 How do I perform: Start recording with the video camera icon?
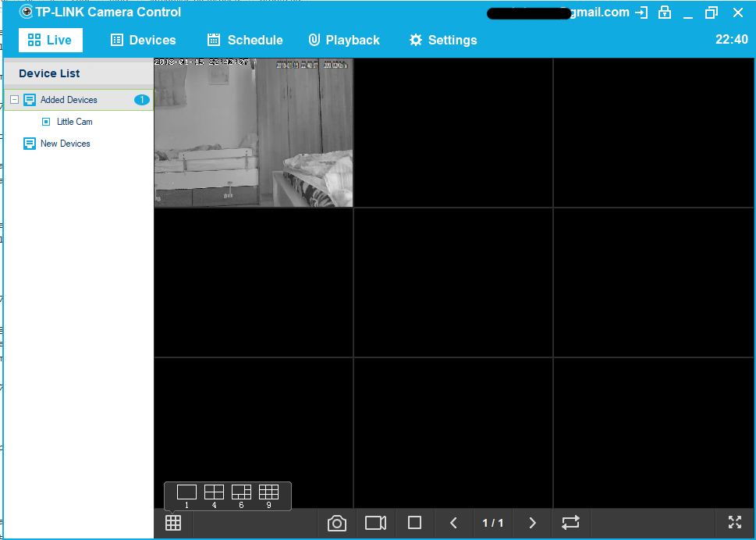[x=376, y=523]
